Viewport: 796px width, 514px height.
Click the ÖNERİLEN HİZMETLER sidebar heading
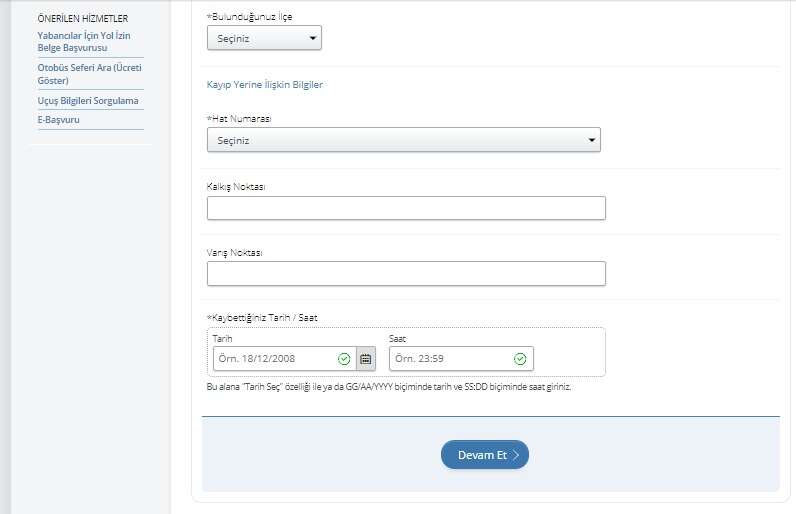click(x=82, y=18)
